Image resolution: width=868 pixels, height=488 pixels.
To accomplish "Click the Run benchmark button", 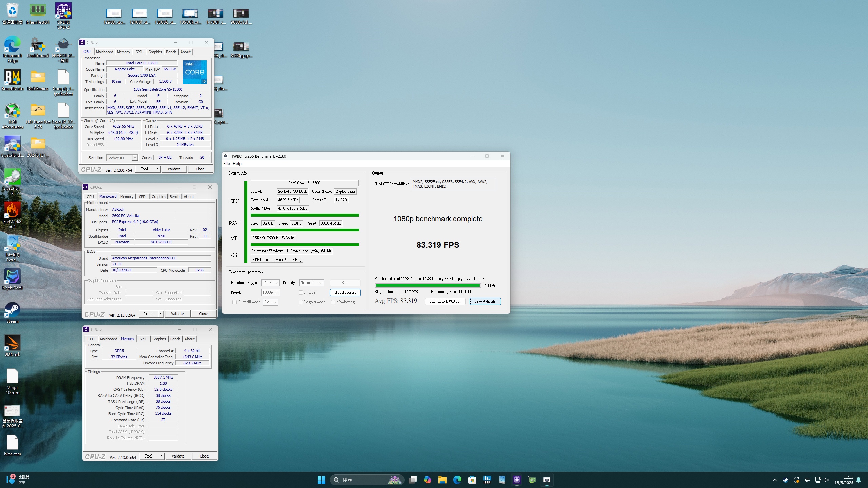I will [345, 283].
